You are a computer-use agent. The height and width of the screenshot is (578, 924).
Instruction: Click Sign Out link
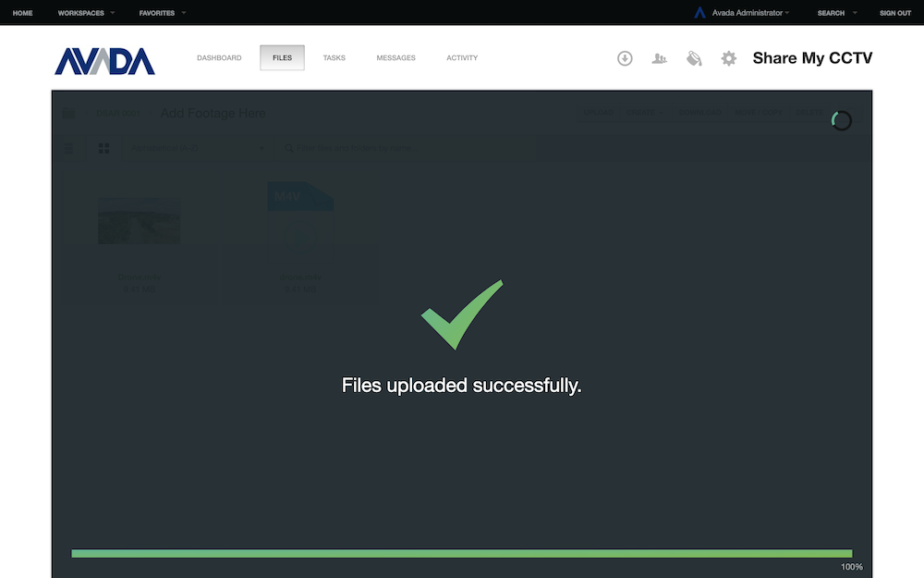click(894, 13)
